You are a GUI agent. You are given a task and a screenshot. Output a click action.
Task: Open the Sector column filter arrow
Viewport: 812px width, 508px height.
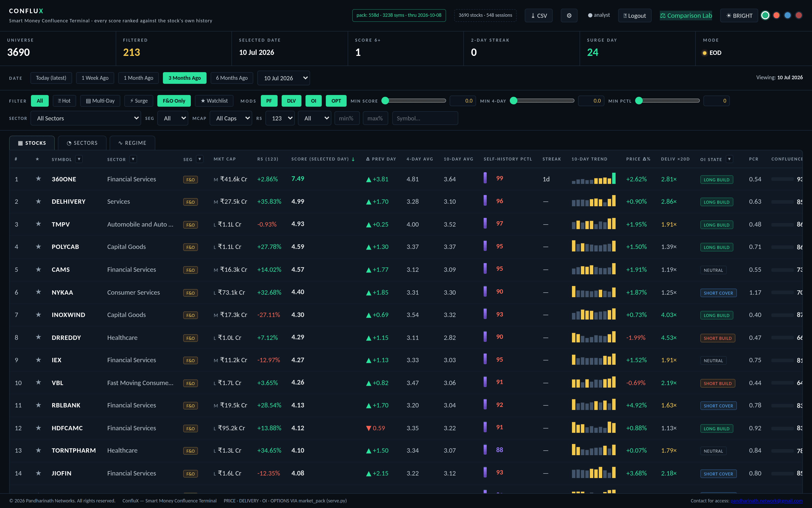point(133,159)
